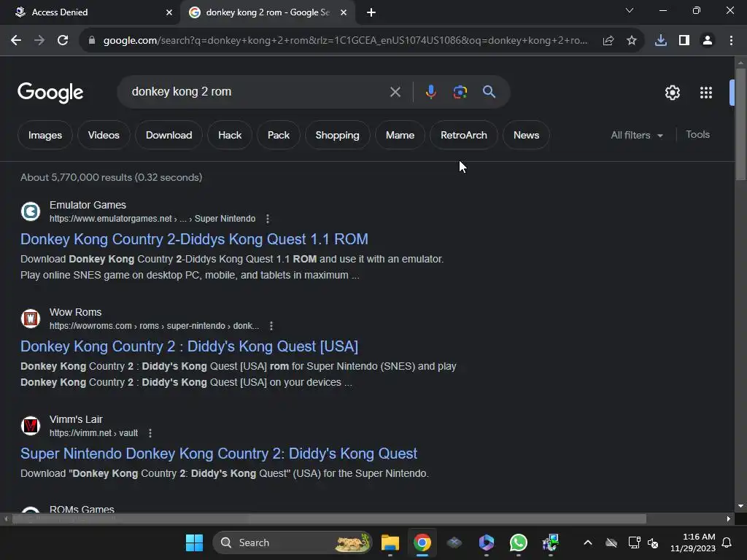This screenshot has width=747, height=560.
Task: Bookmark this tab with star icon
Action: 632,41
